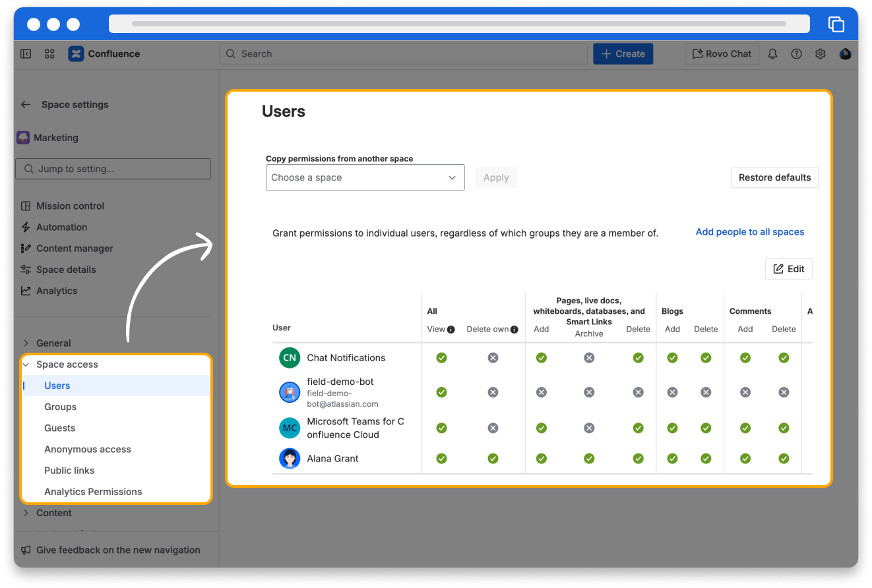Click the Confluence logo icon

(x=76, y=54)
